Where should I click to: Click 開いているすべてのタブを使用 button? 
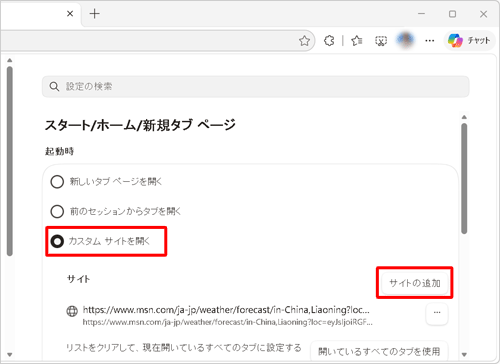point(379,351)
